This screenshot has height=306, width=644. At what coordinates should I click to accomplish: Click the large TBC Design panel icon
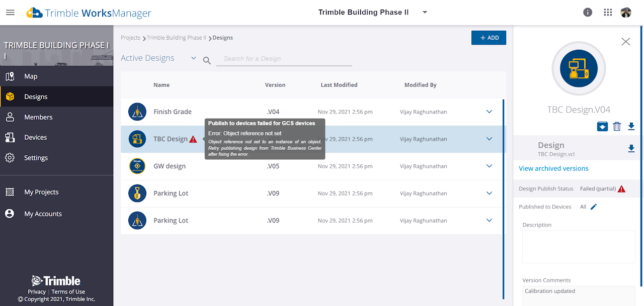pos(579,69)
